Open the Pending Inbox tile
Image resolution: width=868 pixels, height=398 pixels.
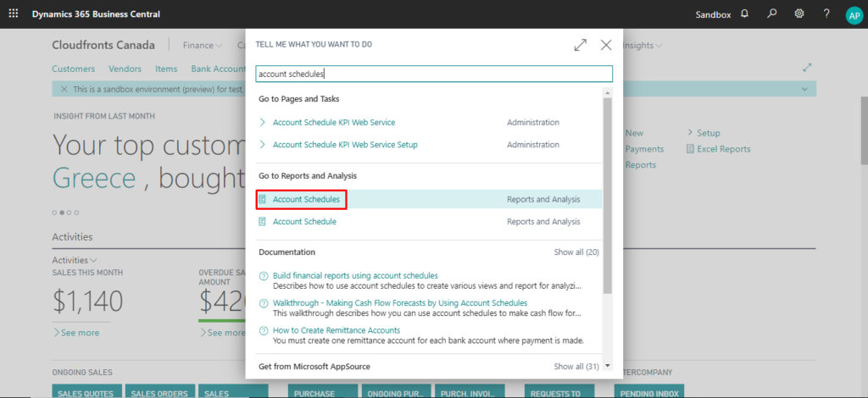tap(649, 391)
